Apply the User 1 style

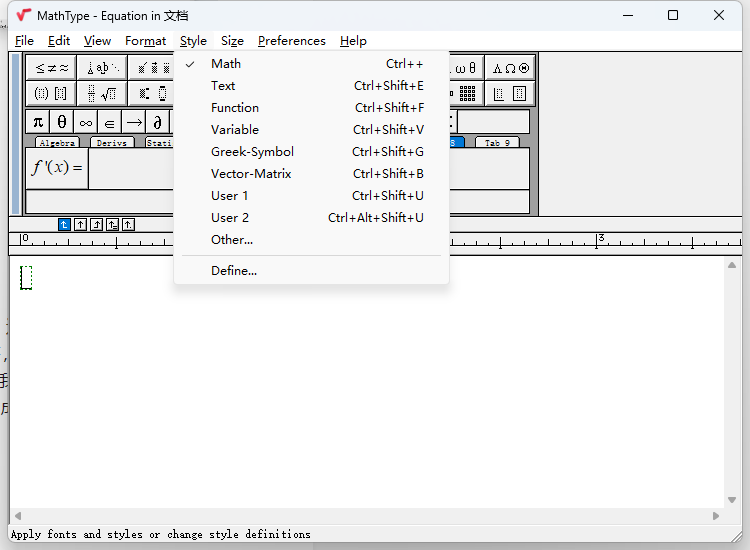(x=311, y=196)
